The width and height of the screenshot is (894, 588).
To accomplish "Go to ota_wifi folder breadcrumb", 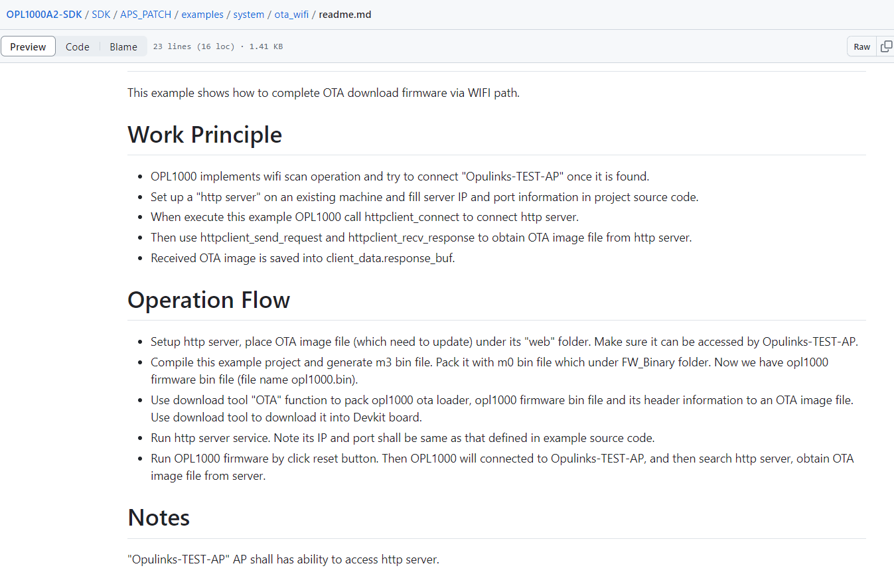I will 291,14.
